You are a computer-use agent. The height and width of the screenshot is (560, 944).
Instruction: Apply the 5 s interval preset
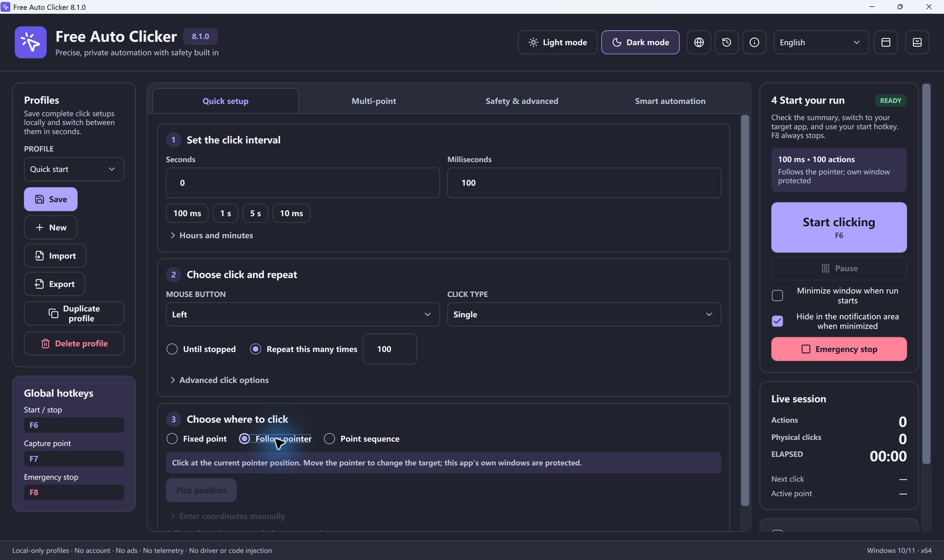tap(255, 213)
